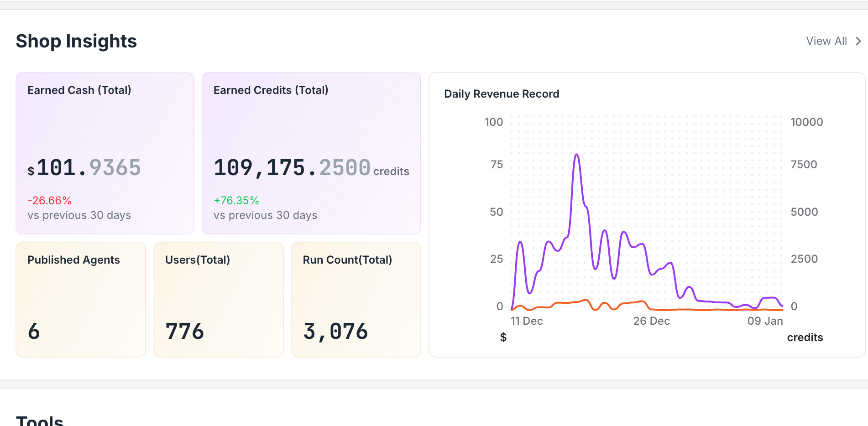Click the $ axis legend under chart
The height and width of the screenshot is (426, 868).
[x=503, y=338]
